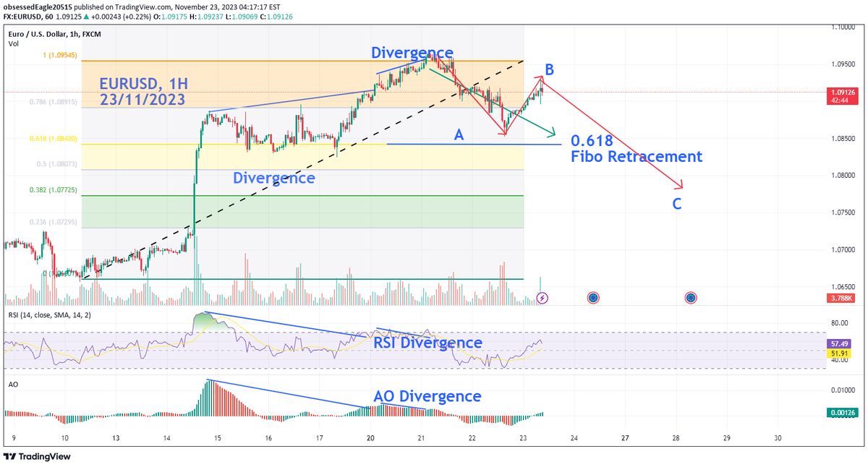Viewport: 868px width, 467px height.
Task: Click the lower Divergence text below the candles
Action: tap(274, 178)
